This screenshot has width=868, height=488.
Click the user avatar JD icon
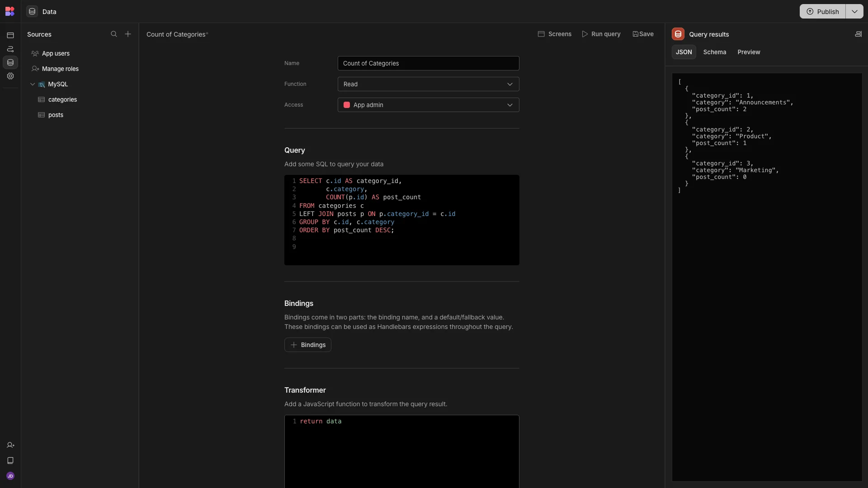click(10, 476)
